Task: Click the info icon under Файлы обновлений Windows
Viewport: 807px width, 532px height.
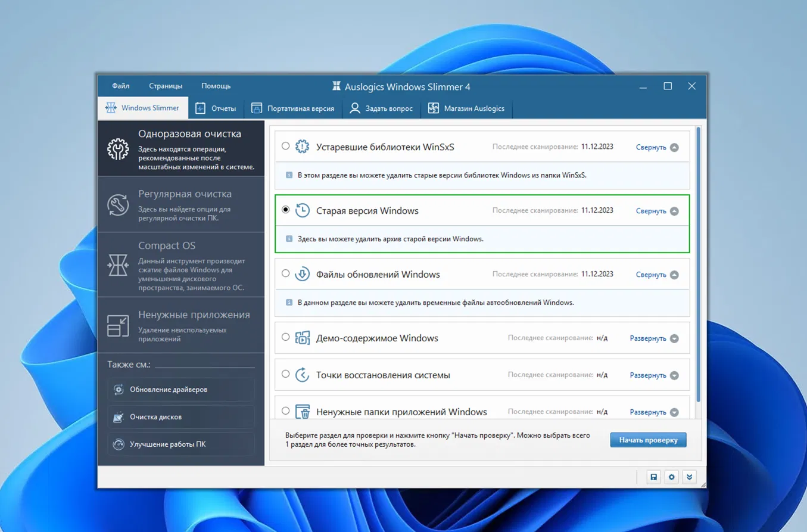Action: (x=289, y=303)
